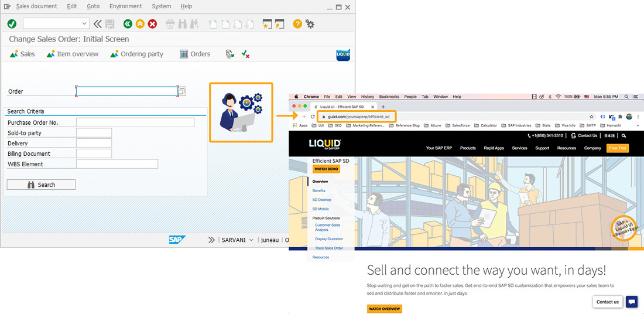Open the SAP System menu
The height and width of the screenshot is (314, 644).
coord(162,6)
